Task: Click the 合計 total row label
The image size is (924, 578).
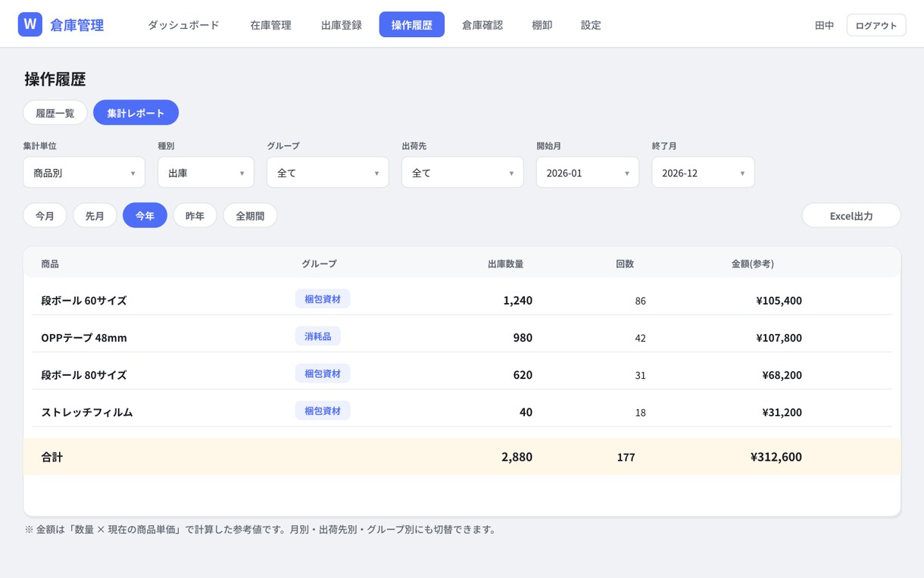Action: [52, 457]
